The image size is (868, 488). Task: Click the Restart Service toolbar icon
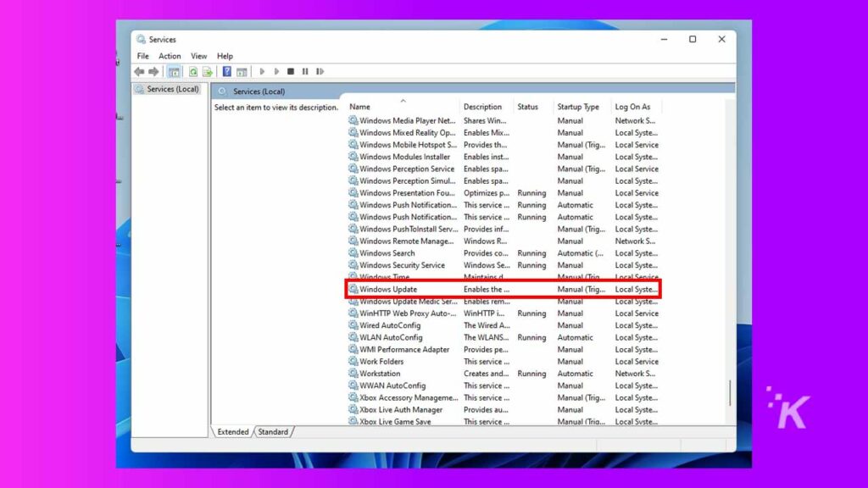click(x=320, y=71)
